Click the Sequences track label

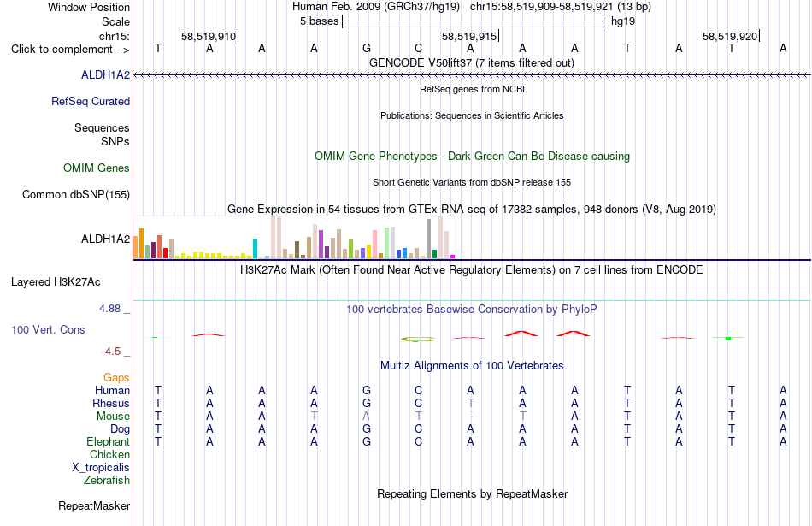(x=102, y=128)
